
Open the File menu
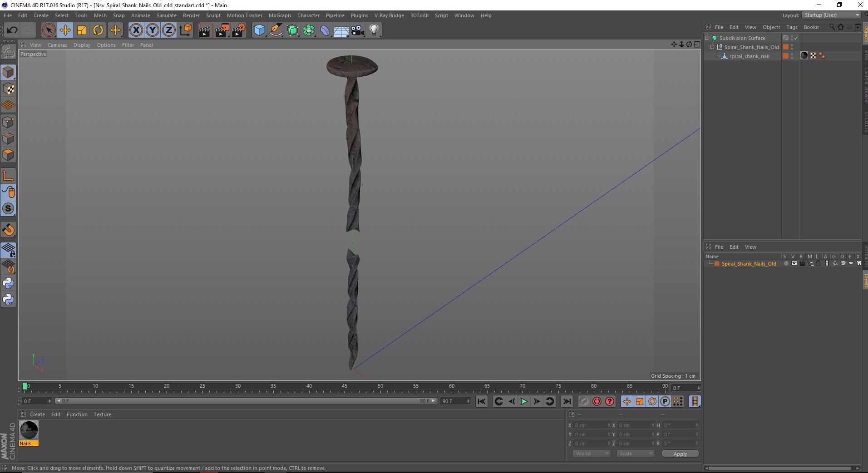(x=8, y=15)
